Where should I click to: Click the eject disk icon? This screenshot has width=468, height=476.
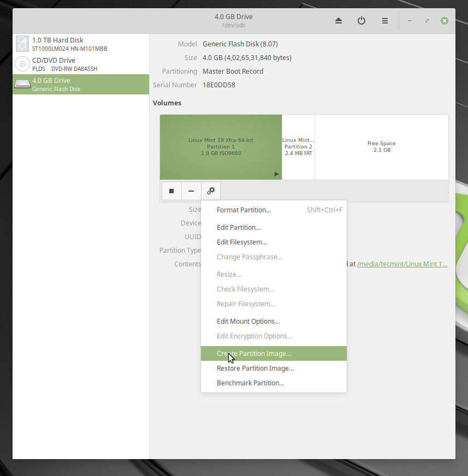338,21
